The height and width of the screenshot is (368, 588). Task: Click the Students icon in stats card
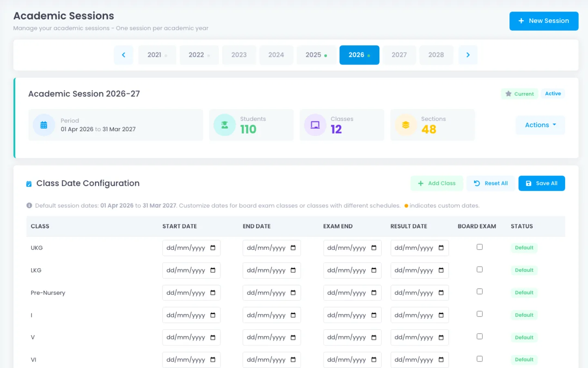pyautogui.click(x=225, y=125)
